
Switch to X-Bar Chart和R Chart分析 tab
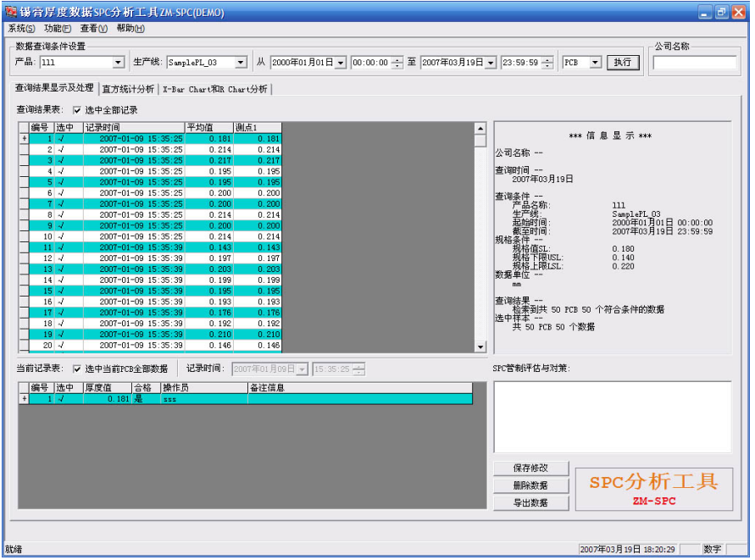(x=215, y=89)
